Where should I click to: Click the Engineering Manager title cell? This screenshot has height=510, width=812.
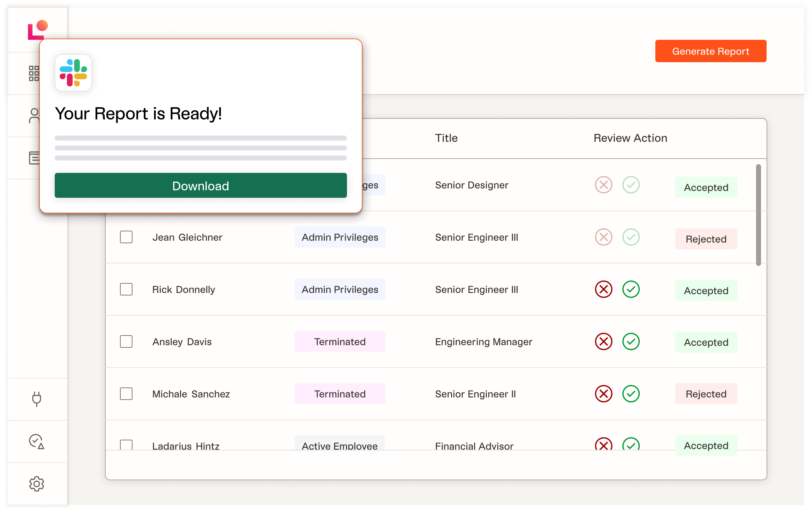click(483, 342)
